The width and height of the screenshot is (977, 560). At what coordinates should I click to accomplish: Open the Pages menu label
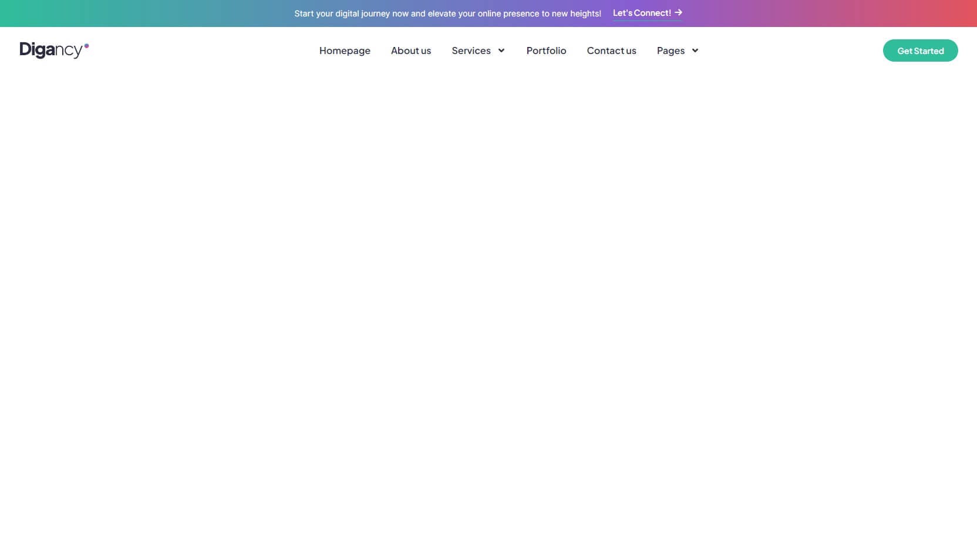click(x=671, y=50)
